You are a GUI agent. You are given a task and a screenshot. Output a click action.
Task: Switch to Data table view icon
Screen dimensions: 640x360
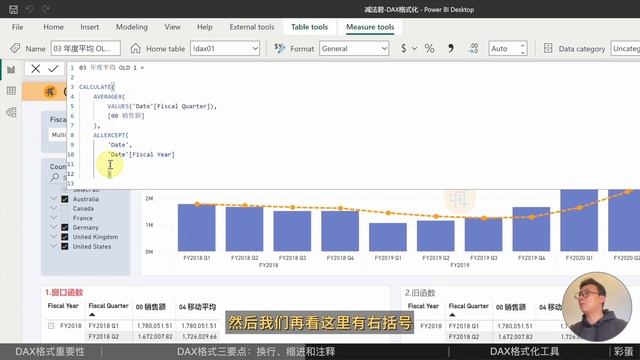coord(11,91)
